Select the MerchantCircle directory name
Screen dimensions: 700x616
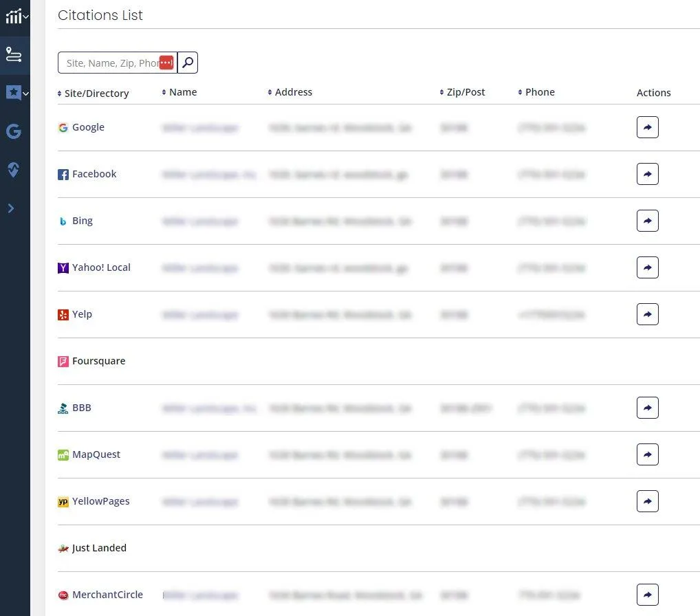pyautogui.click(x=107, y=595)
